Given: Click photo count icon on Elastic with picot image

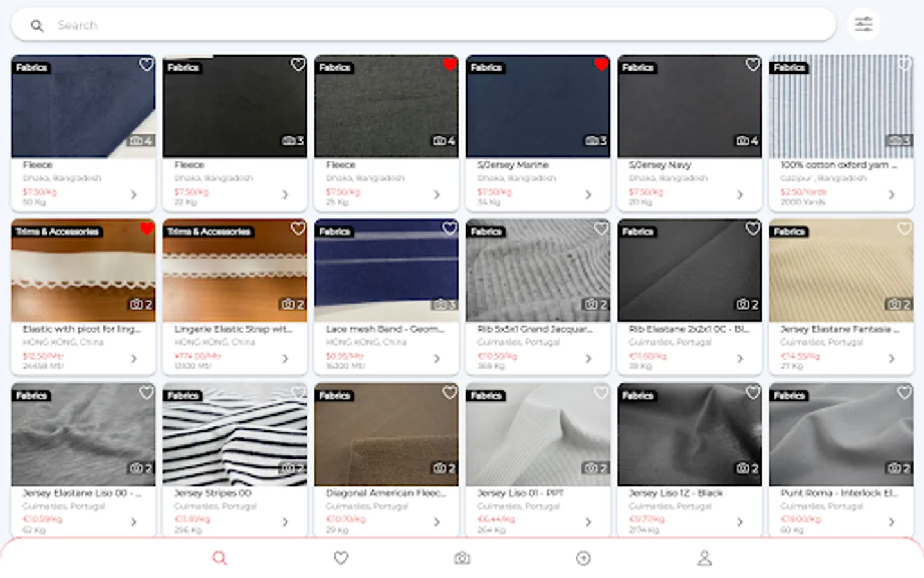Looking at the screenshot, I should 141,304.
